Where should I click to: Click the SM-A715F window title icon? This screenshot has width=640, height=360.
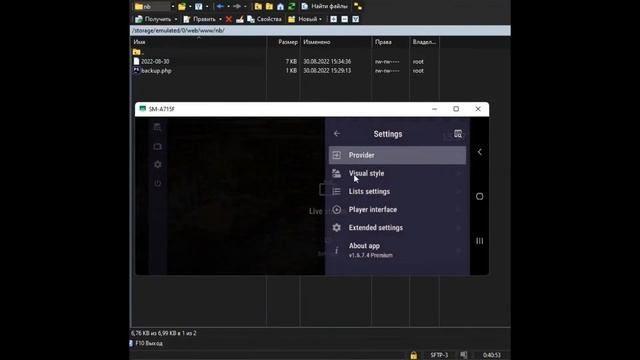tap(142, 109)
